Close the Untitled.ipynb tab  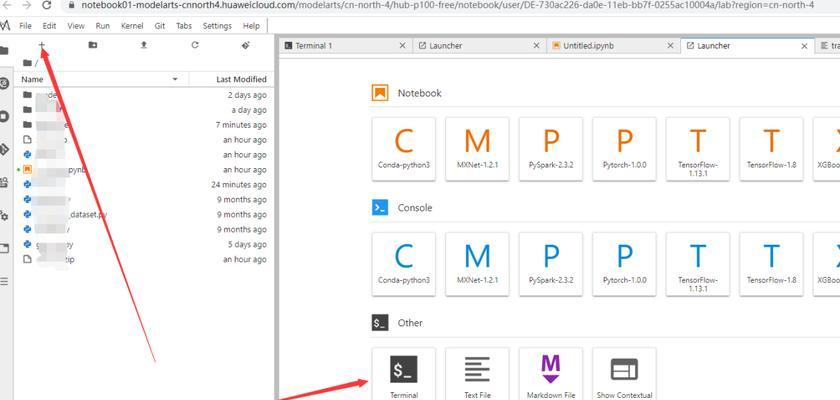tap(670, 46)
